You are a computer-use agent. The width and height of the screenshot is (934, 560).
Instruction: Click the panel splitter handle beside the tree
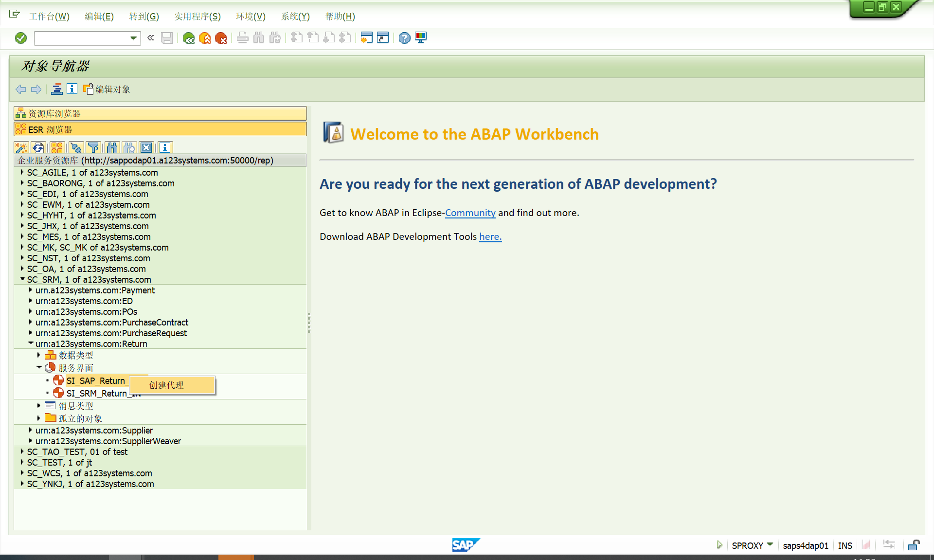pyautogui.click(x=309, y=322)
